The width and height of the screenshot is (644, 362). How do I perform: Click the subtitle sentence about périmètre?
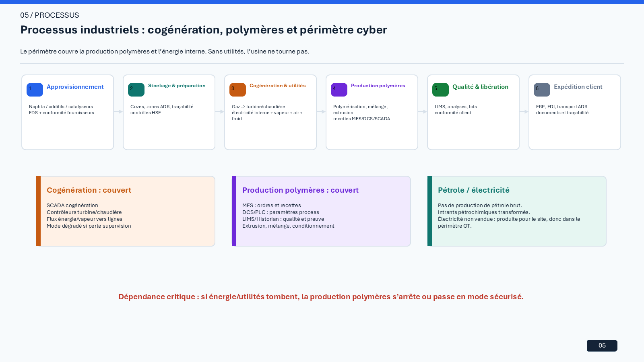pos(165,51)
